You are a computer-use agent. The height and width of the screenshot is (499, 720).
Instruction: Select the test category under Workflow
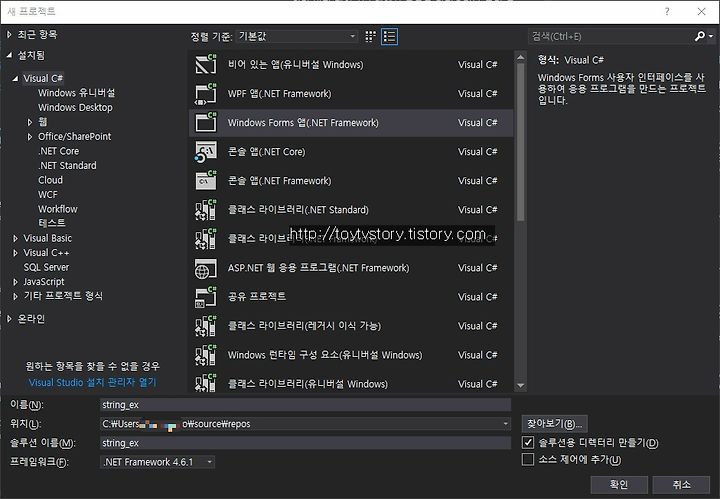tap(52, 223)
